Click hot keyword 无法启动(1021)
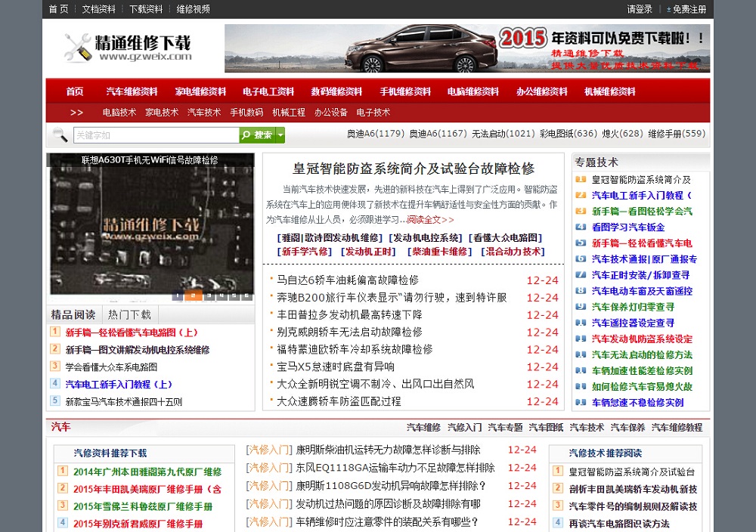 point(503,134)
